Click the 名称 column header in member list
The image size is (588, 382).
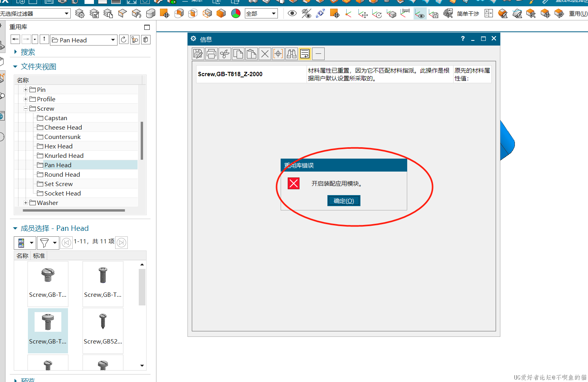point(22,256)
